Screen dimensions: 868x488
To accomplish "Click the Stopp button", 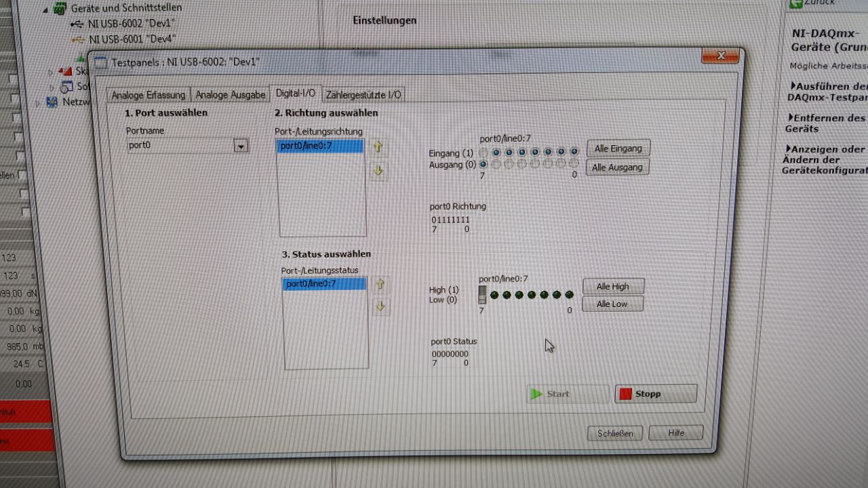I will click(655, 394).
